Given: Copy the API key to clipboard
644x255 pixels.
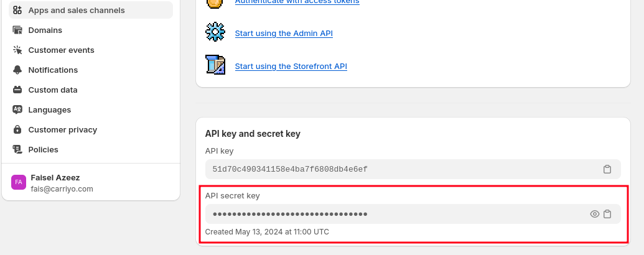Looking at the screenshot, I should [x=607, y=169].
